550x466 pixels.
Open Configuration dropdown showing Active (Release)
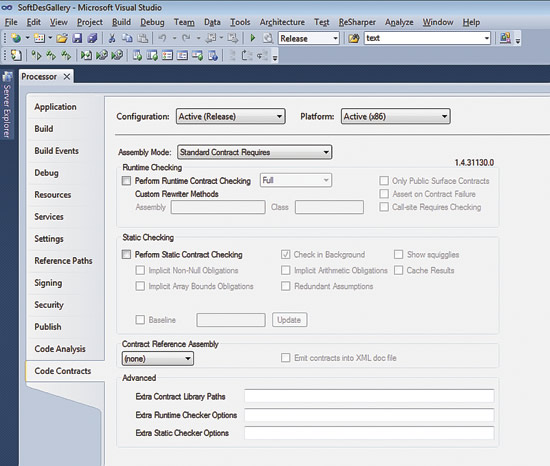point(230,116)
